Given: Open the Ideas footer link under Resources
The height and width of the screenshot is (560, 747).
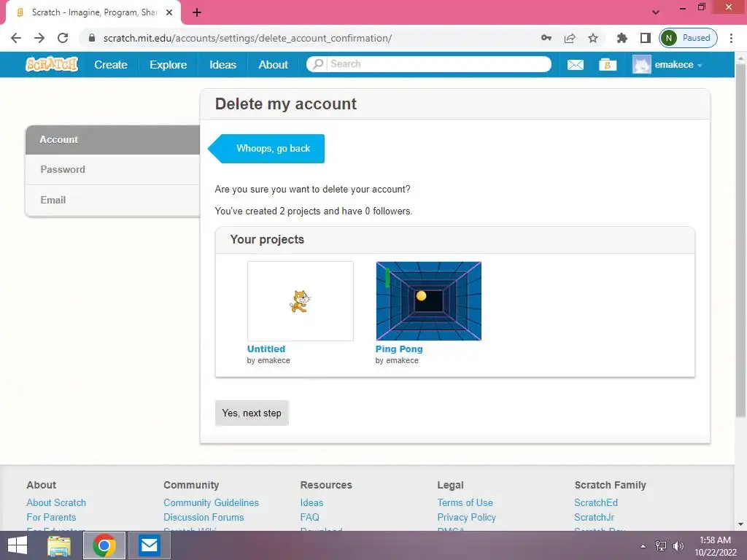Looking at the screenshot, I should pyautogui.click(x=311, y=502).
